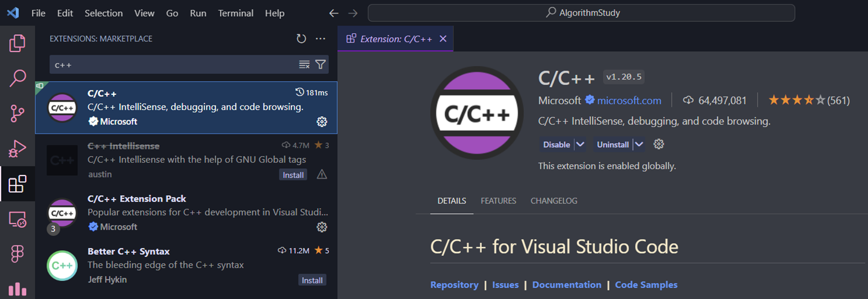The width and height of the screenshot is (868, 299).
Task: Clear the extensions search results
Action: (304, 65)
